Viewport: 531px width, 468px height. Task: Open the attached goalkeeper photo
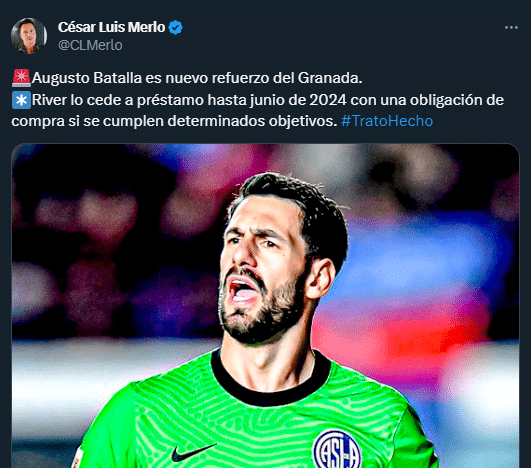(x=266, y=306)
